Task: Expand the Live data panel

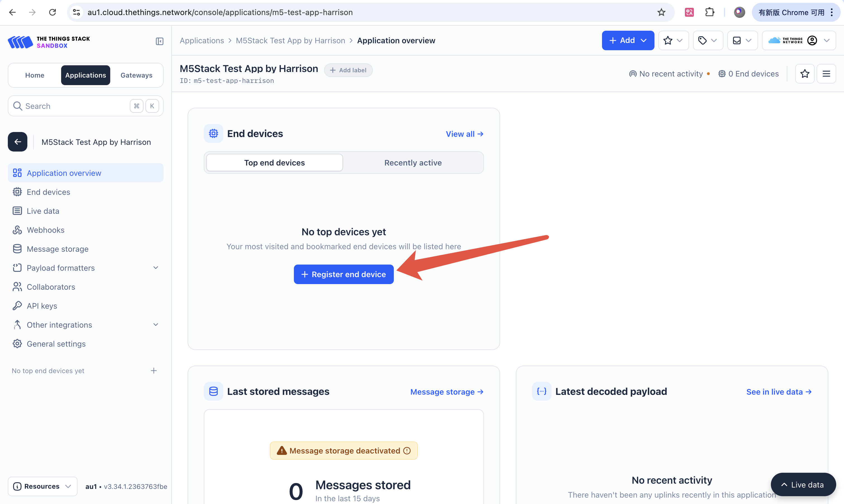Action: 803,485
